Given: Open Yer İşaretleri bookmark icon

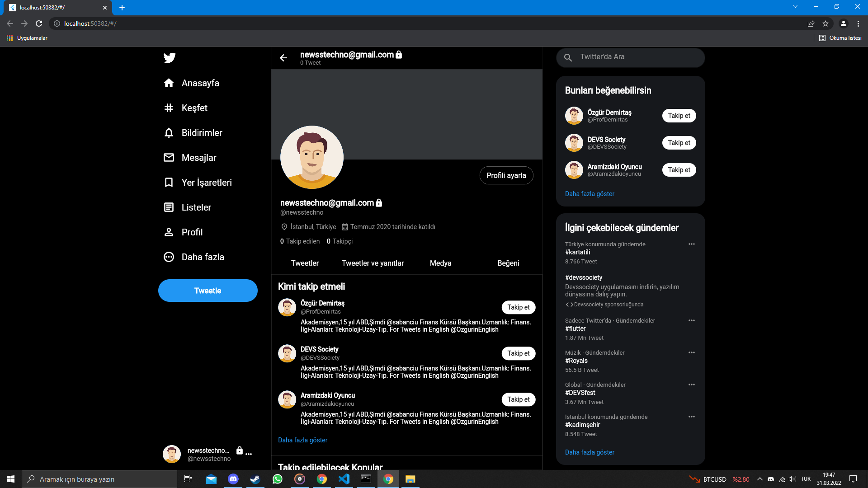Looking at the screenshot, I should tap(169, 183).
